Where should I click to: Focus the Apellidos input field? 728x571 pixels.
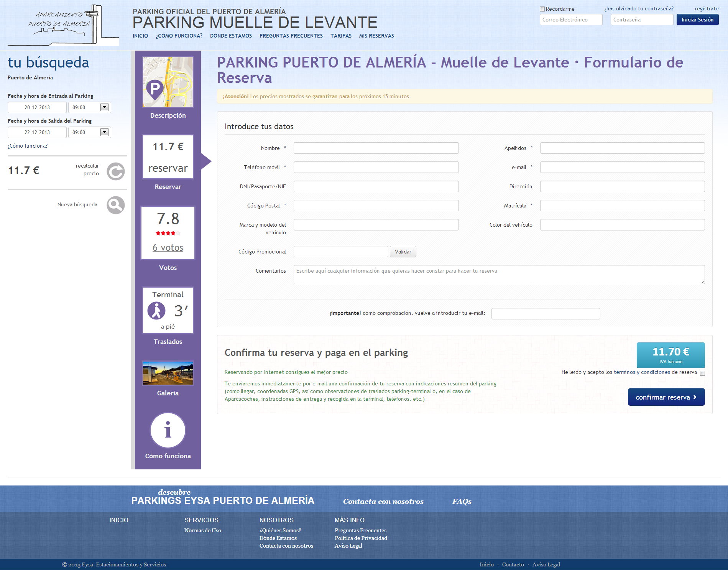[622, 148]
